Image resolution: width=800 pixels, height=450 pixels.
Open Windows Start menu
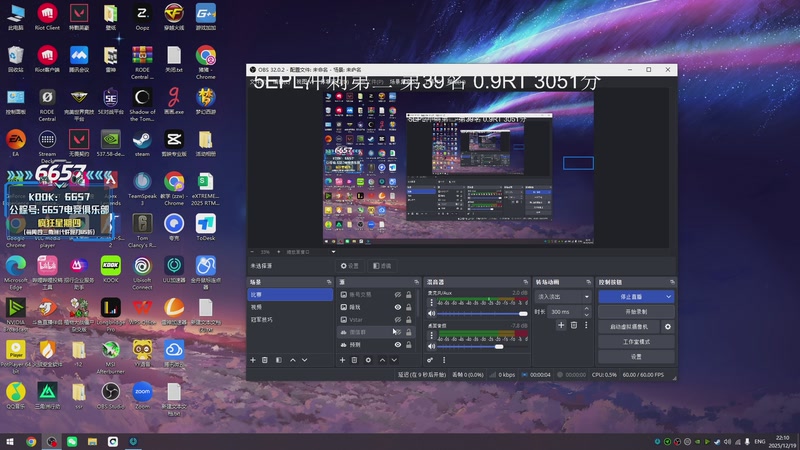click(10, 441)
